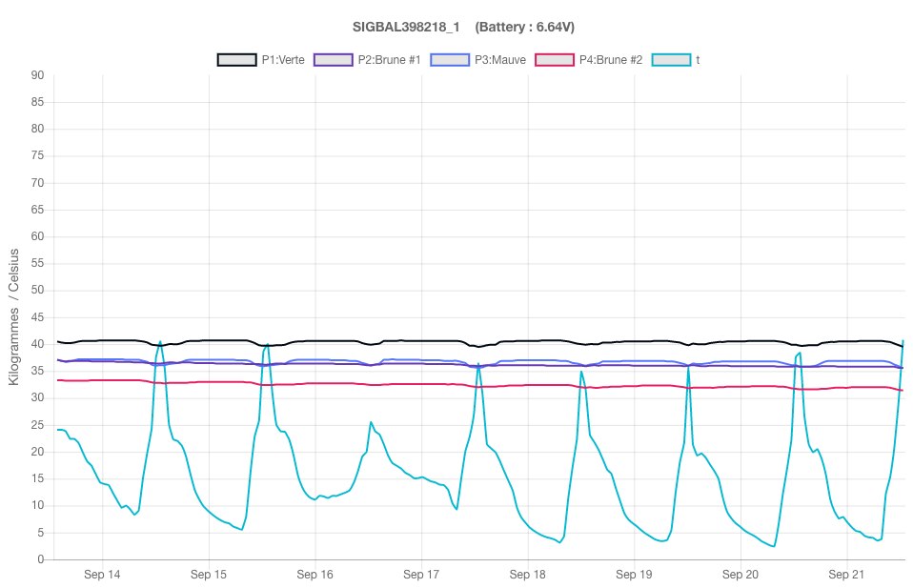Select the Sep 14 x-axis date label
This screenshot has height=588, width=913.
tap(102, 575)
